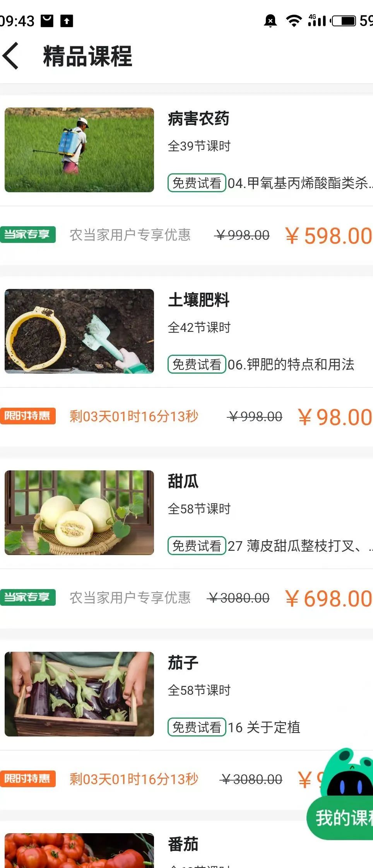The height and width of the screenshot is (868, 373).
Task: Tap the battery indicator icon
Action: click(344, 21)
